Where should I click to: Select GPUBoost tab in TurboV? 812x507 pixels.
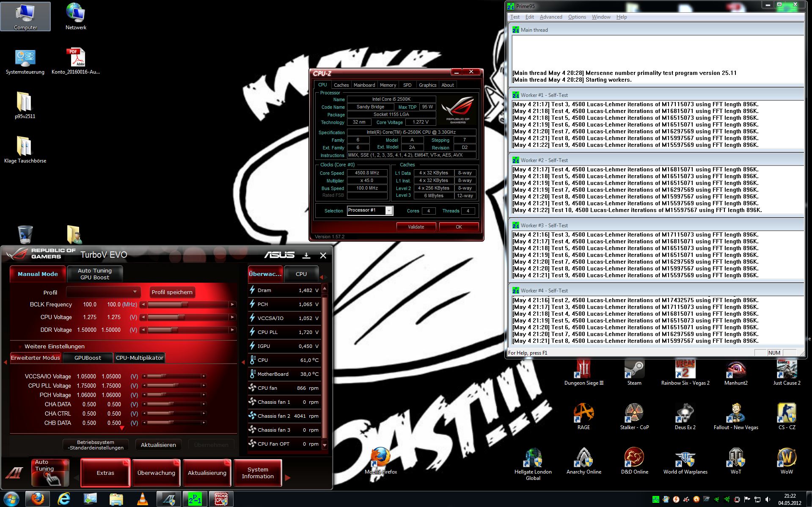[88, 358]
